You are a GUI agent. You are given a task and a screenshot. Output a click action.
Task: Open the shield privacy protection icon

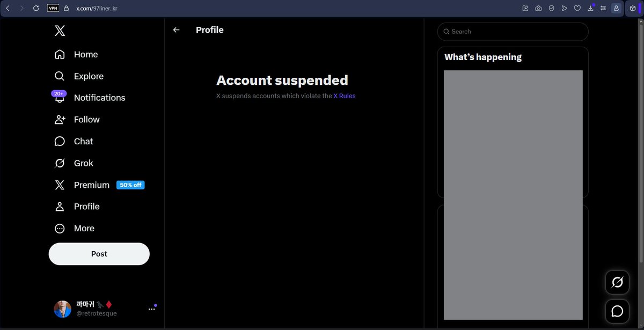click(x=551, y=8)
